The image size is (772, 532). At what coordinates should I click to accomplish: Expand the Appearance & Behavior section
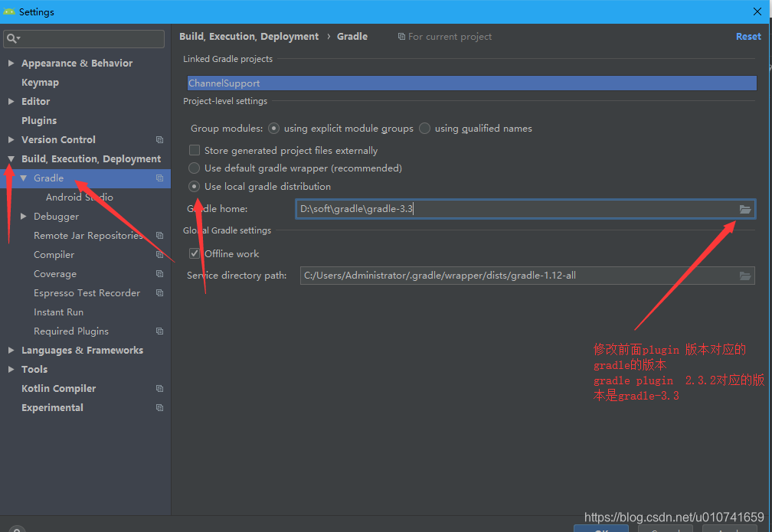click(x=11, y=63)
